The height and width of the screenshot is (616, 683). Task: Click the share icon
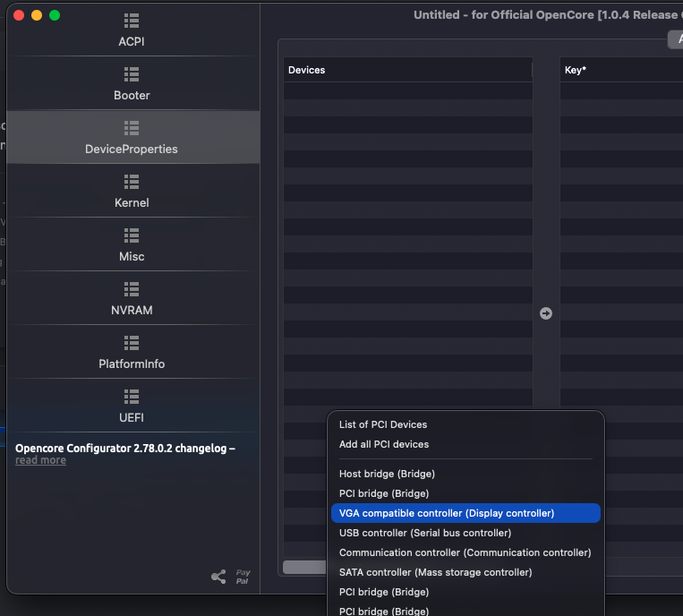tap(218, 577)
